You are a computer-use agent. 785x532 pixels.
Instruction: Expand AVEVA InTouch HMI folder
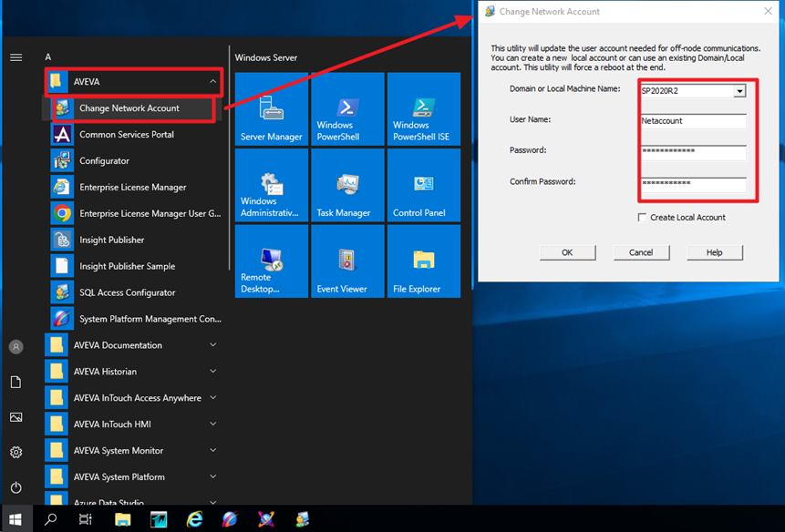click(x=133, y=425)
